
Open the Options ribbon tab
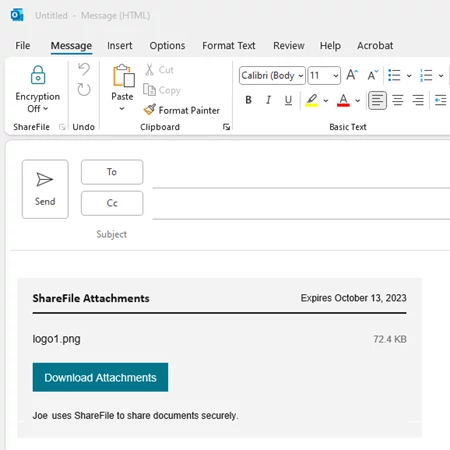click(167, 46)
